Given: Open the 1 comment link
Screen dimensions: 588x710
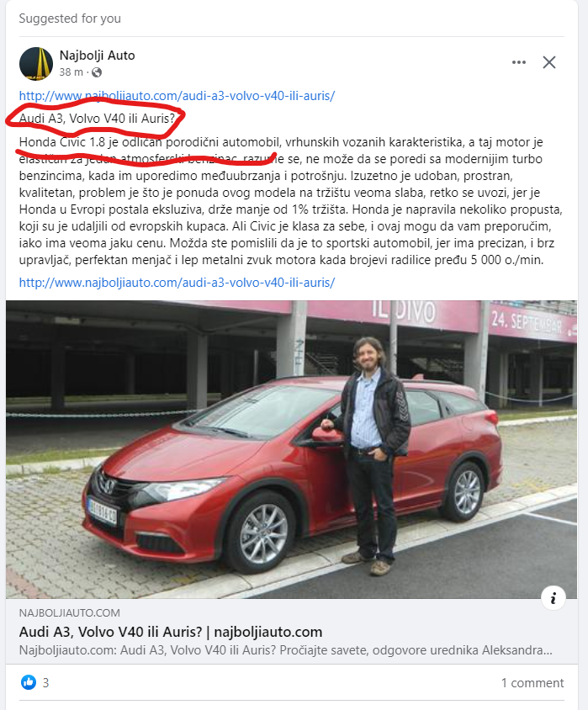Looking at the screenshot, I should (532, 683).
